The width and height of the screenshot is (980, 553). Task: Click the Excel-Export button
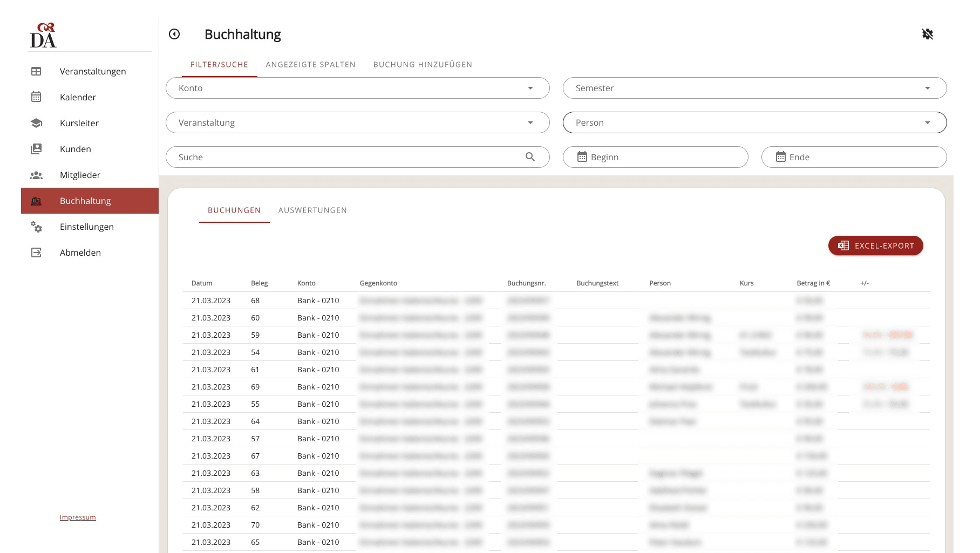[x=875, y=246]
